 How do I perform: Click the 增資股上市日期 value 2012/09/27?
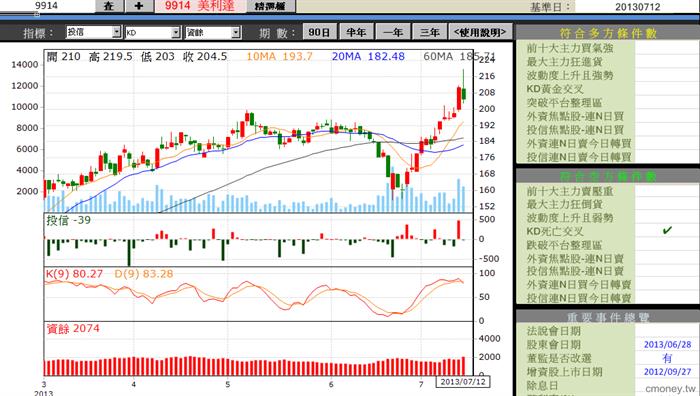click(x=667, y=371)
